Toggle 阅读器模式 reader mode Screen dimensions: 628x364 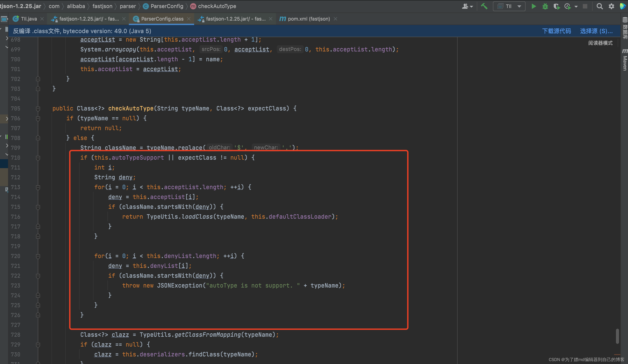tap(600, 43)
